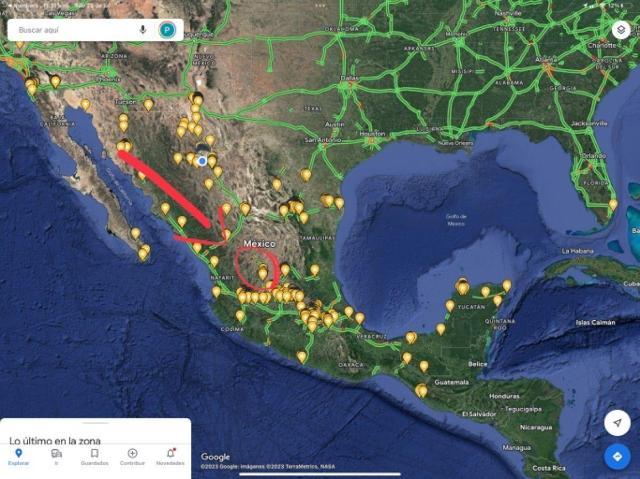
Task: Tap the Guatemala country label
Action: (x=451, y=382)
